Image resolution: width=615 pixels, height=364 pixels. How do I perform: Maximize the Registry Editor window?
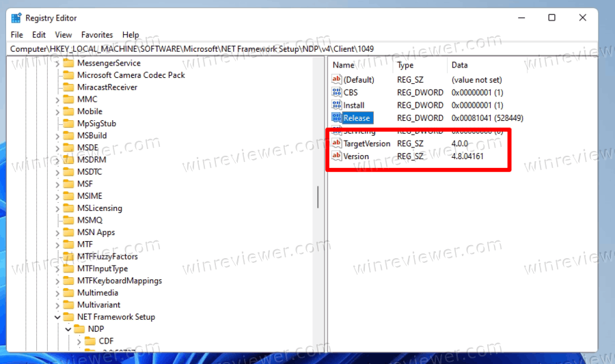[x=552, y=18]
